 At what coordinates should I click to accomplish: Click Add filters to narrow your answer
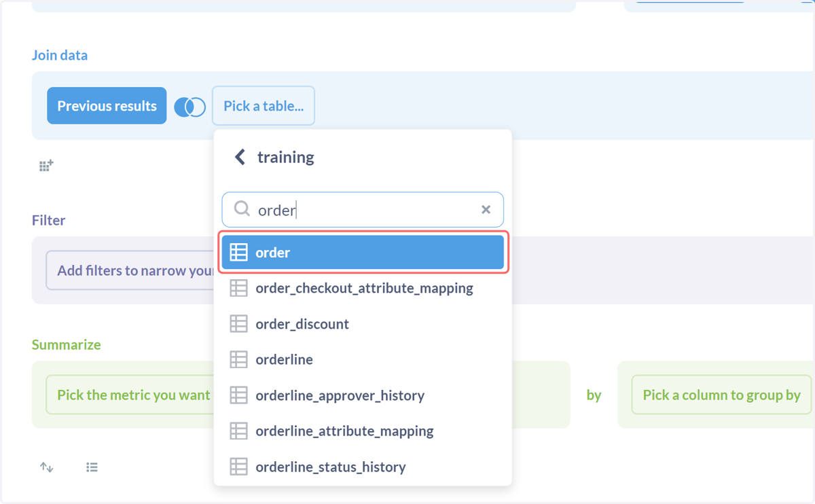point(130,270)
